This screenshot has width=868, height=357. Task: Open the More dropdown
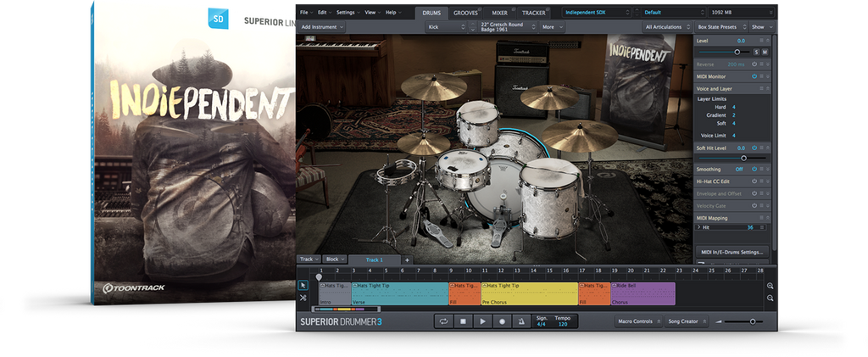coord(551,26)
